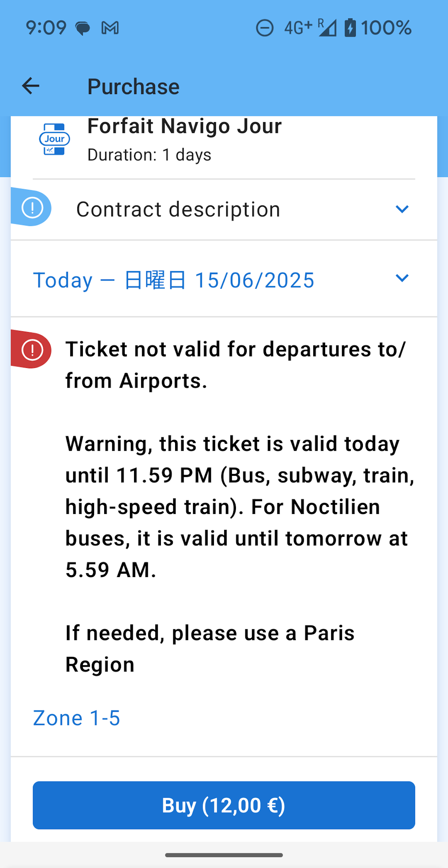448x868 pixels.
Task: Tap the Duration: 1 days label
Action: coord(149,155)
